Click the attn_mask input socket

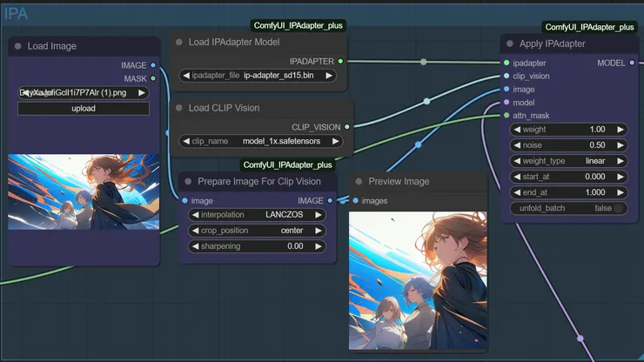pyautogui.click(x=506, y=116)
